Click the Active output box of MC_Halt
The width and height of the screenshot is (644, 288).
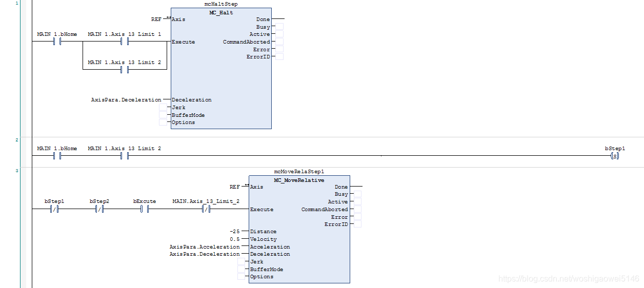pos(279,34)
